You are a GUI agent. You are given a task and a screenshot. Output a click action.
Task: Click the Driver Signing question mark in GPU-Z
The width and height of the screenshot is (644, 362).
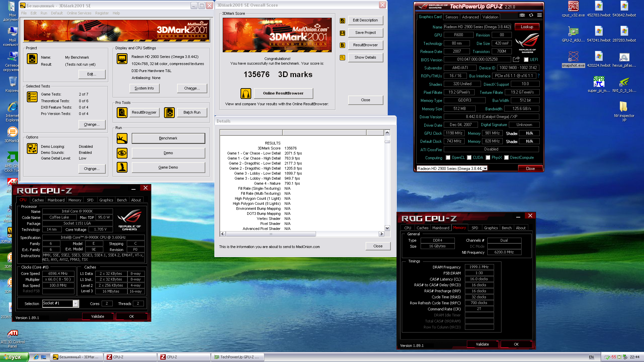point(538,76)
